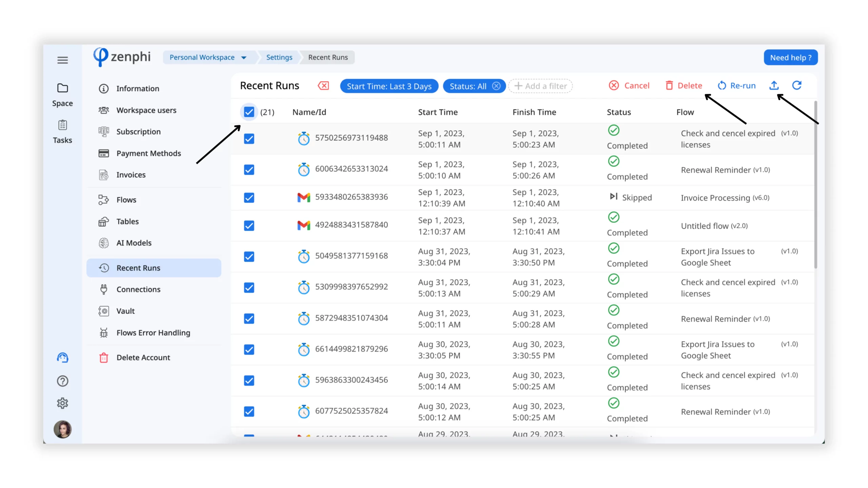Uncheck the select-all runs checkbox
868x488 pixels.
(x=249, y=112)
